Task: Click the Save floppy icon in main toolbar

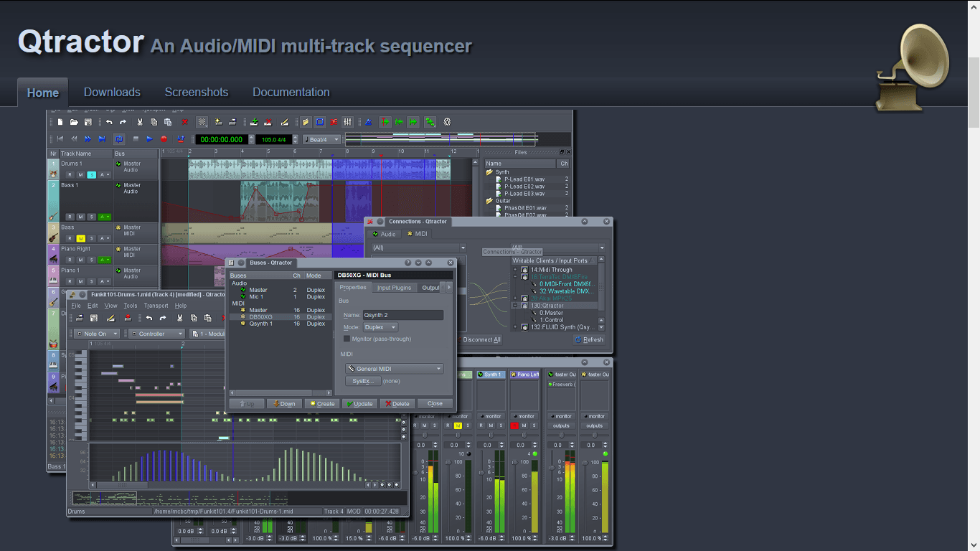Action: pos(88,122)
